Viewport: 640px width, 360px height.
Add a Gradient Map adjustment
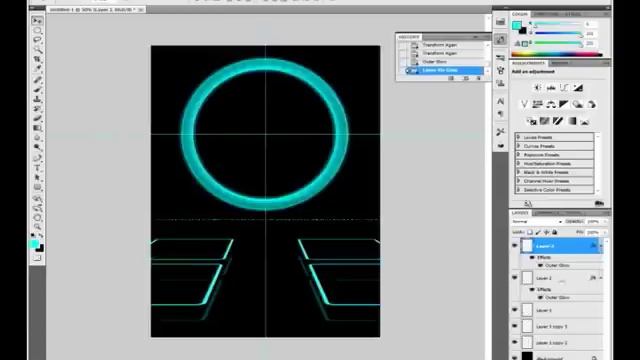(x=571, y=121)
